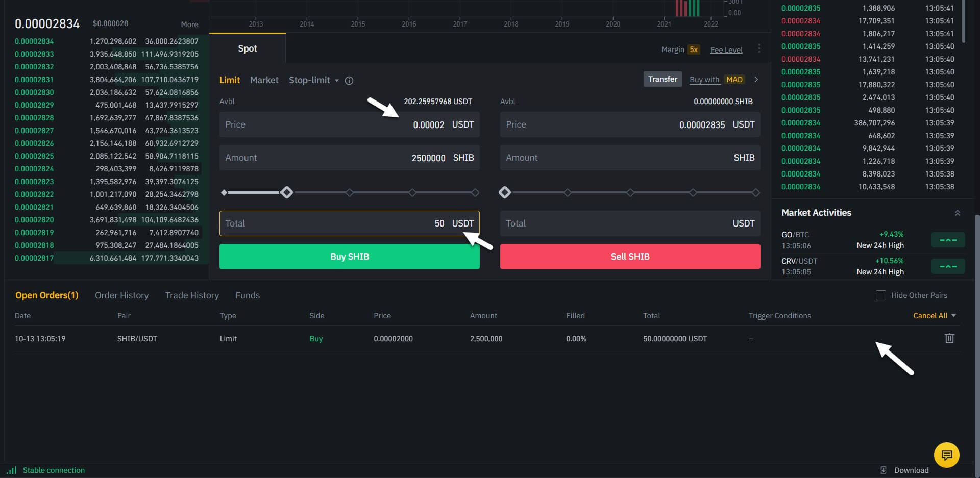Click the Transfer button

point(663,79)
